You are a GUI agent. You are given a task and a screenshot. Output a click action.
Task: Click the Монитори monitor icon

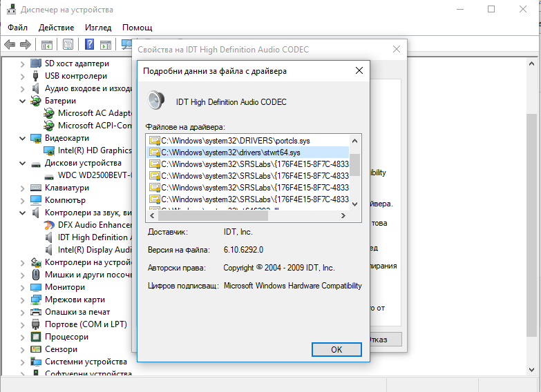tap(36, 287)
